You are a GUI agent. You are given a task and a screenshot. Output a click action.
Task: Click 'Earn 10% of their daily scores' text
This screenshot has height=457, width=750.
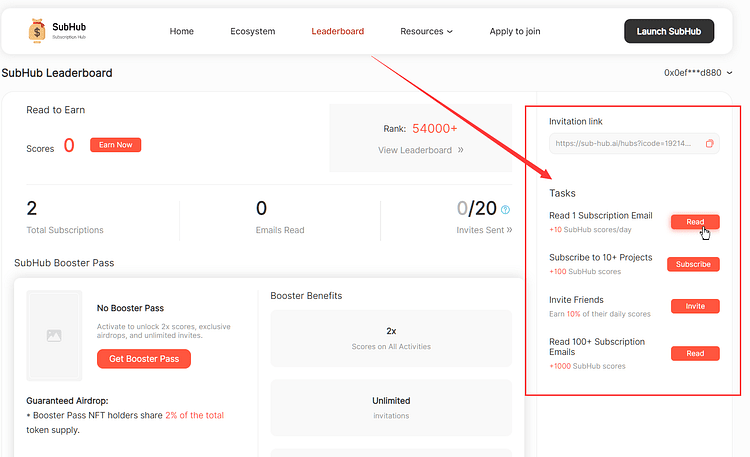(600, 314)
